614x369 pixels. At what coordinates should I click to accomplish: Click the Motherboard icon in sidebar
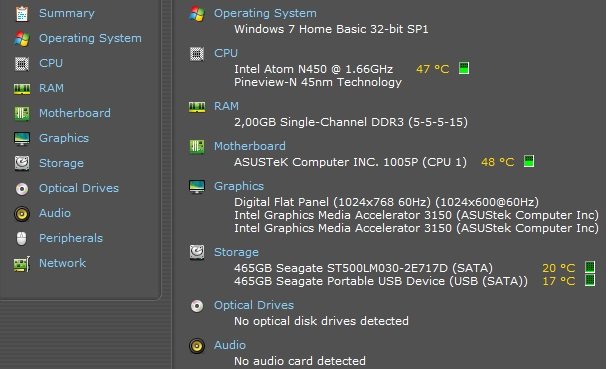tap(22, 114)
